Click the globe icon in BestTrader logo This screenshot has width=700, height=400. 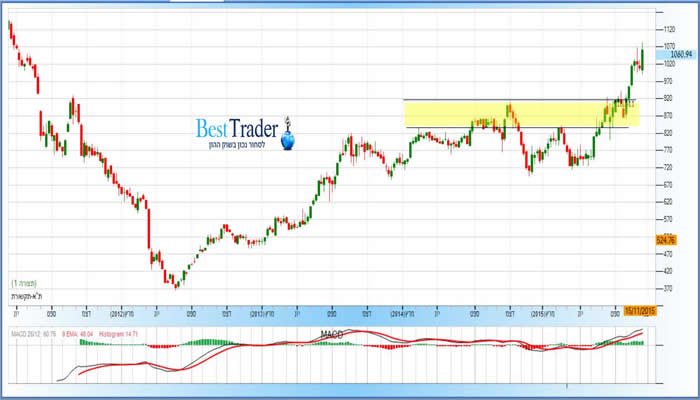click(x=289, y=142)
